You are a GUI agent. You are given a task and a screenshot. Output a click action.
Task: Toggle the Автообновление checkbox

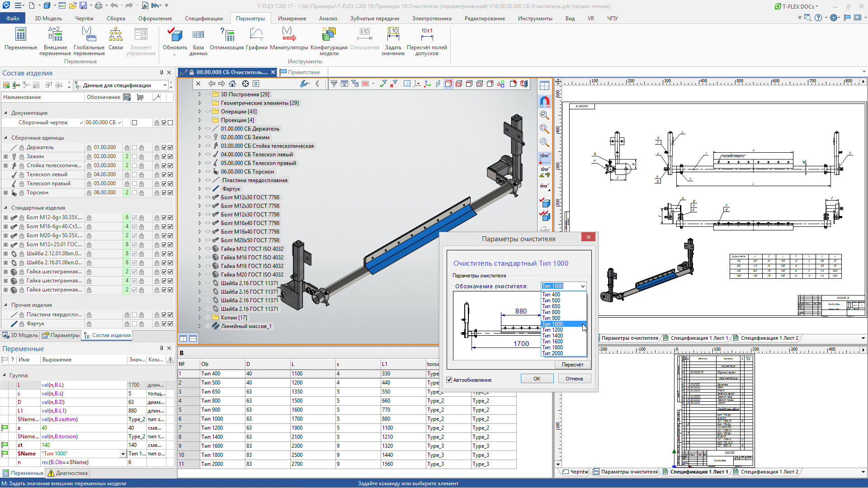pyautogui.click(x=449, y=380)
